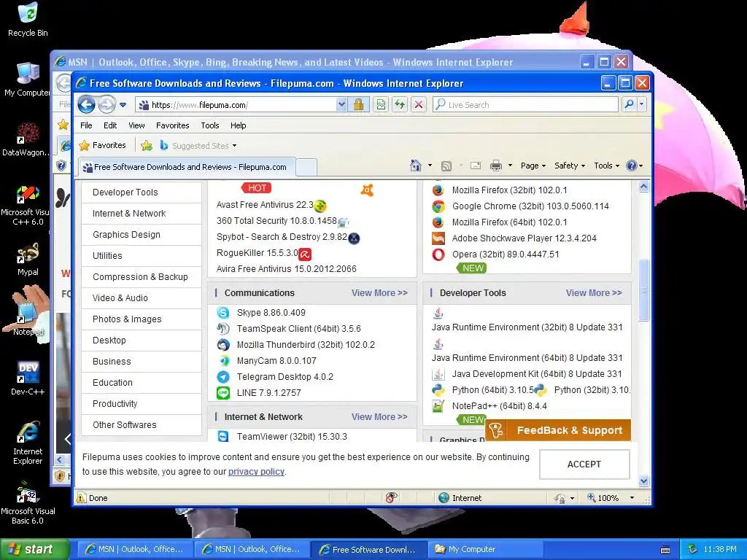Click the Google Chrome icon
The width and height of the screenshot is (747, 560).
(x=438, y=206)
